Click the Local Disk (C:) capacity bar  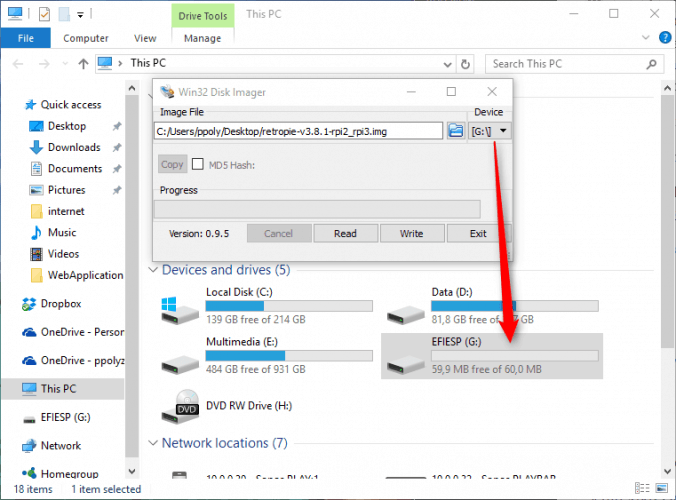289,306
